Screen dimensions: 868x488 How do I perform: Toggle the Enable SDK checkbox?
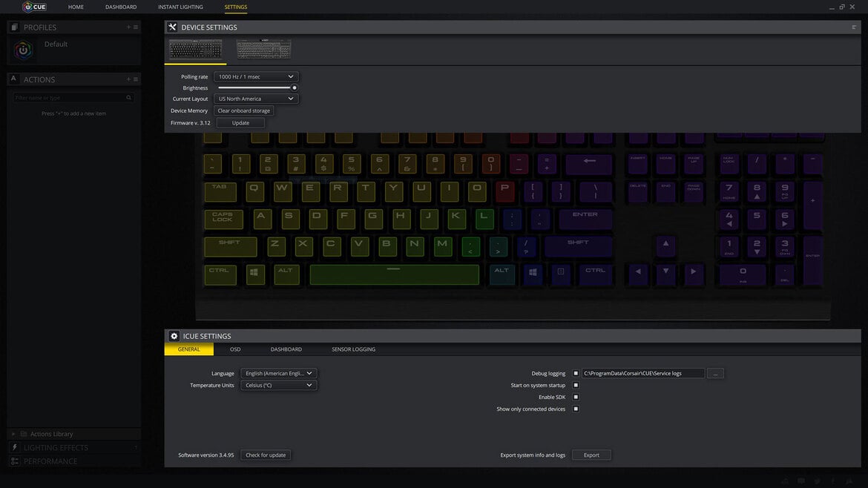coord(576,398)
